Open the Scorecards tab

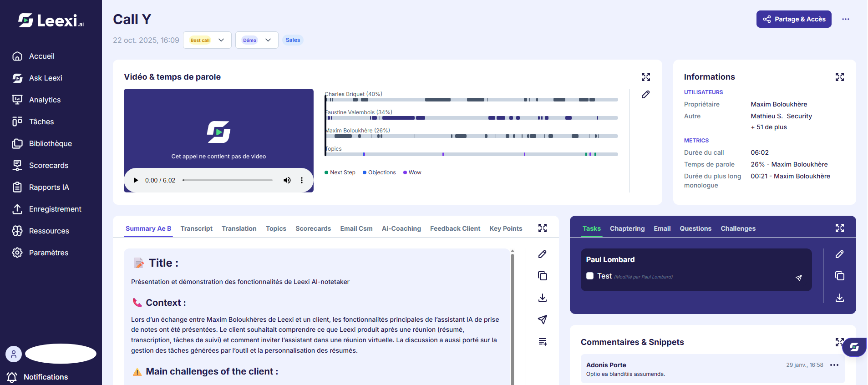point(313,228)
